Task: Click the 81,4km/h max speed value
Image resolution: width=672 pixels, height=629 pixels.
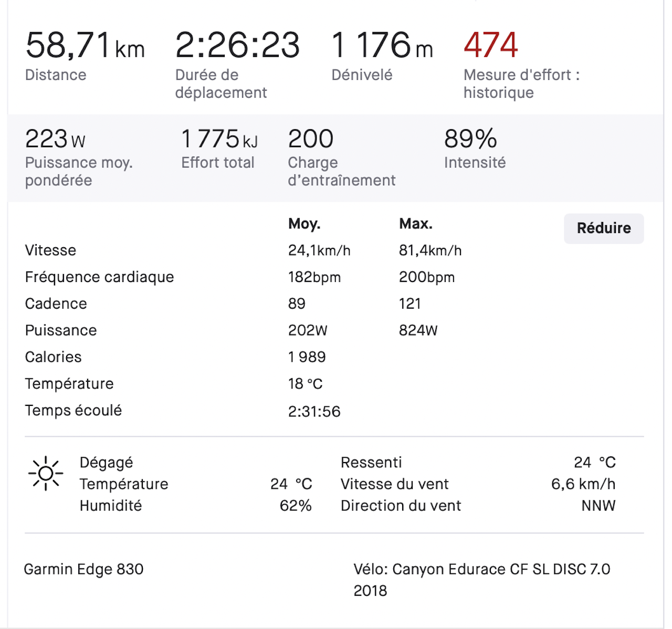Action: click(x=430, y=250)
